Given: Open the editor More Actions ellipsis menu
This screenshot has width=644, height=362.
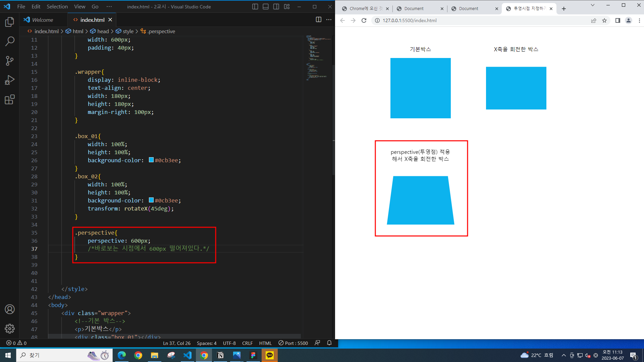Looking at the screenshot, I should (329, 20).
